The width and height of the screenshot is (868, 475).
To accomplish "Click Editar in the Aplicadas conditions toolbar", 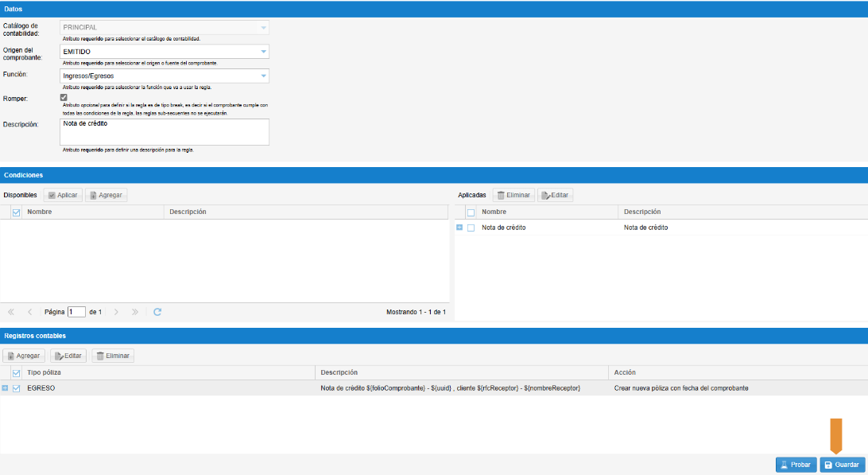I will (x=555, y=195).
